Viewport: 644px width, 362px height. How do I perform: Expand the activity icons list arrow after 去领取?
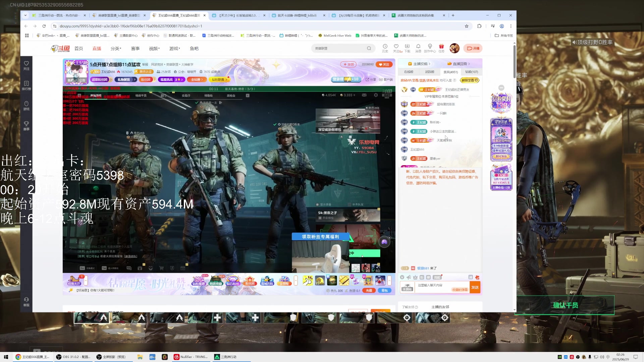pos(296,280)
